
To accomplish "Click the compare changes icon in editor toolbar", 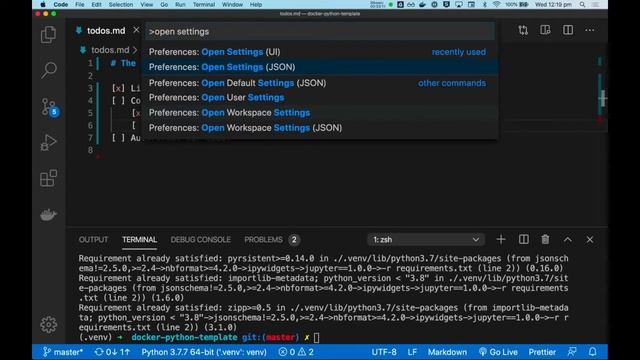I will [x=523, y=30].
